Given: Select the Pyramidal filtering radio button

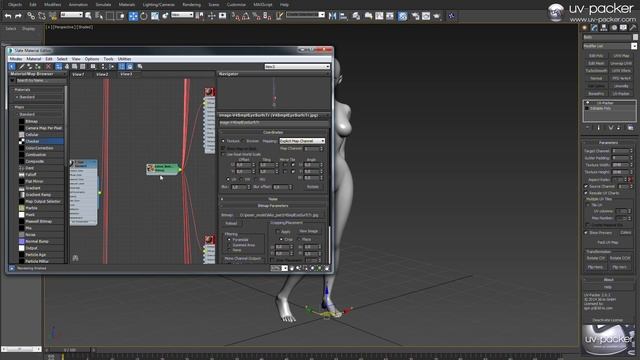Looking at the screenshot, I should tap(229, 240).
